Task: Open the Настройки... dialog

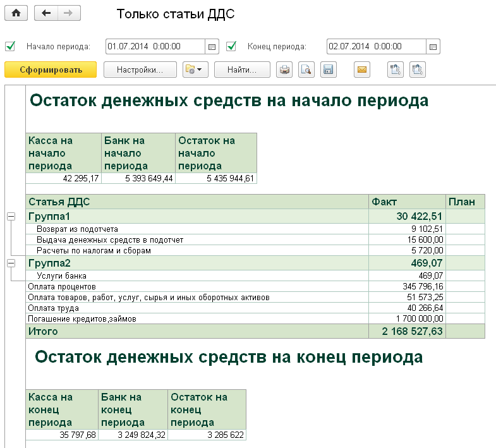Action: point(140,70)
